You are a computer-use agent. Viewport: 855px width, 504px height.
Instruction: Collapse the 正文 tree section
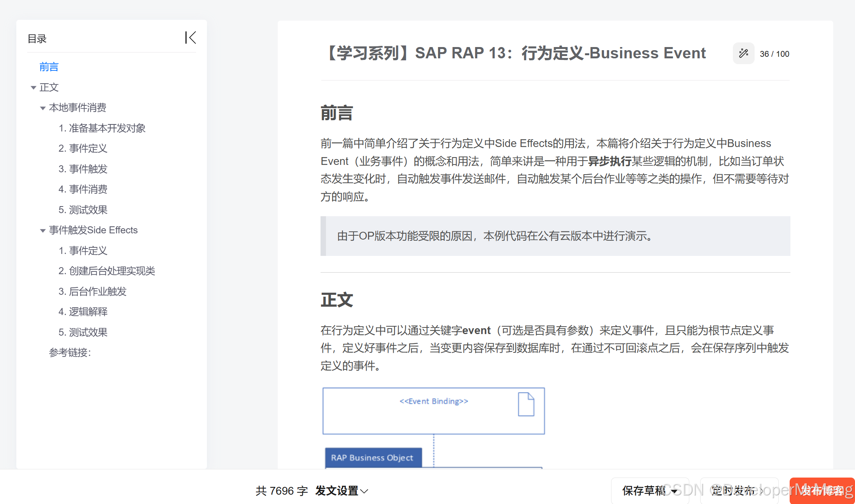pyautogui.click(x=33, y=87)
